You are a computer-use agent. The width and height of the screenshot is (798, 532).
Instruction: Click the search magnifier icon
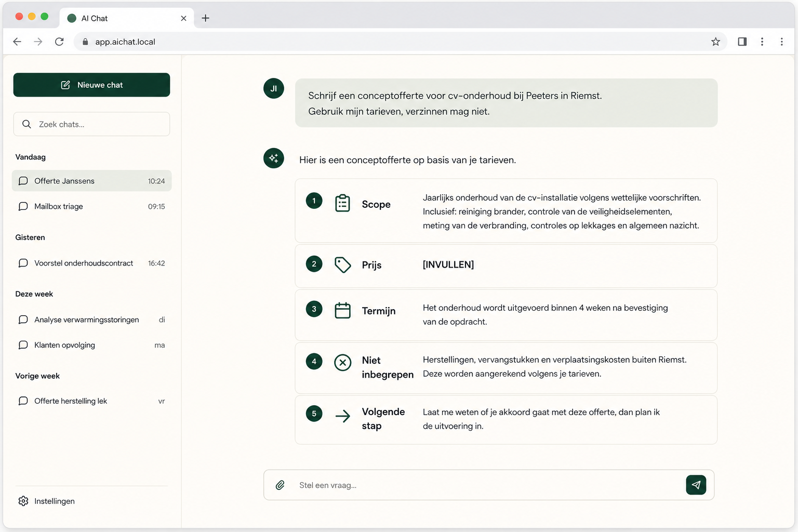pyautogui.click(x=26, y=124)
